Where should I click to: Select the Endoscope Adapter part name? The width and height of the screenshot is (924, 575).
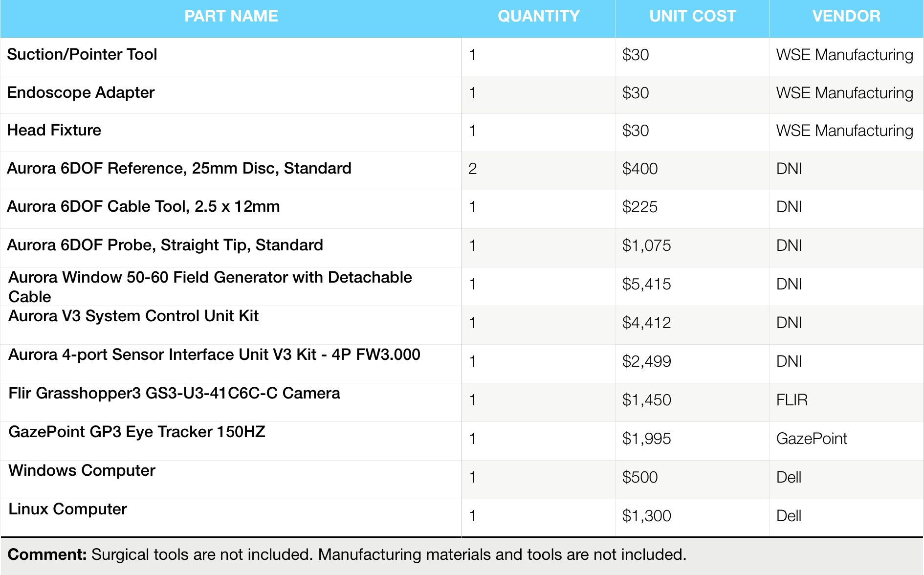(81, 92)
